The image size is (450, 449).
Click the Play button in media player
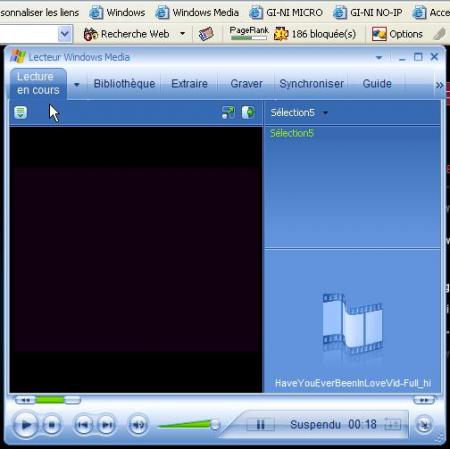(x=26, y=425)
